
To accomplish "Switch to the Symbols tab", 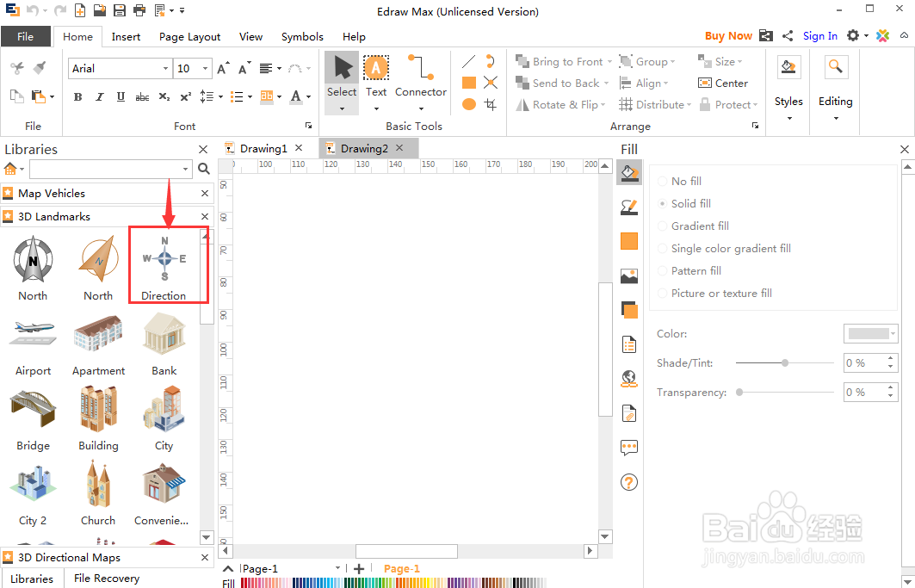I will [302, 36].
